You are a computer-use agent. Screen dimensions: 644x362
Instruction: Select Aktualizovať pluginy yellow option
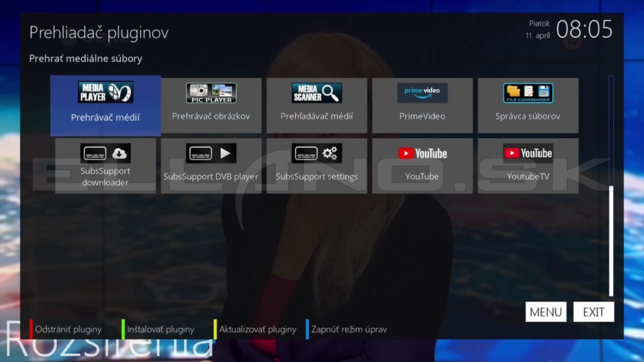(x=258, y=329)
